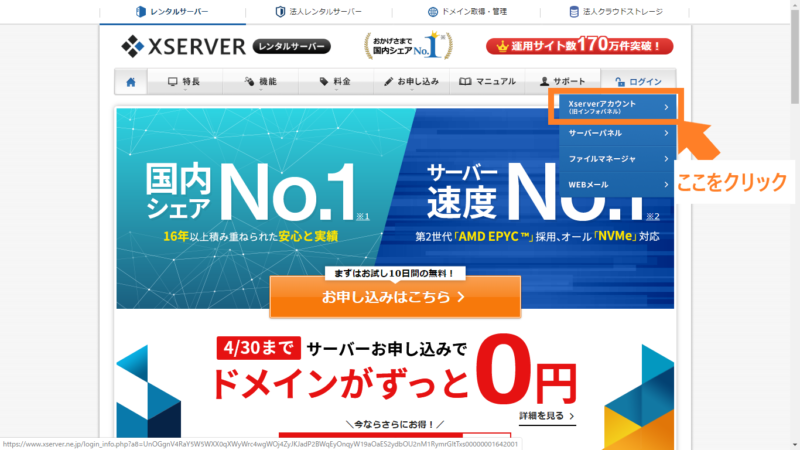Switch to 法人レンタルサーバー top tab

click(x=319, y=11)
